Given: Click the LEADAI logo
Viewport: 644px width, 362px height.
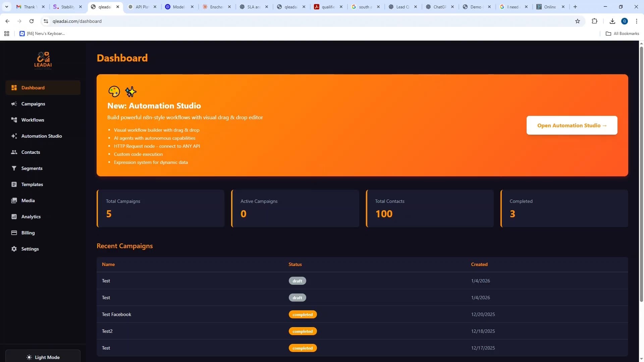Looking at the screenshot, I should pyautogui.click(x=43, y=60).
